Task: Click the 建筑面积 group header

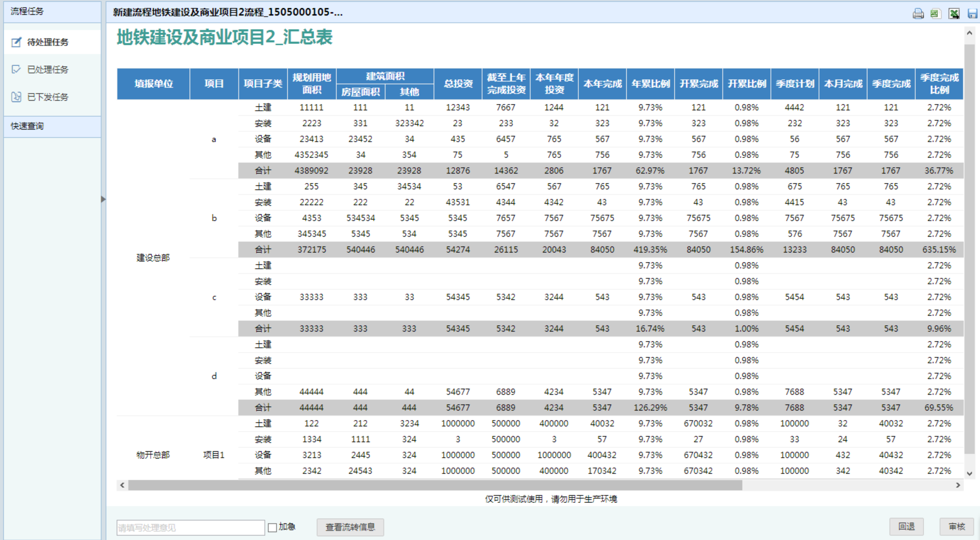Action: point(385,76)
